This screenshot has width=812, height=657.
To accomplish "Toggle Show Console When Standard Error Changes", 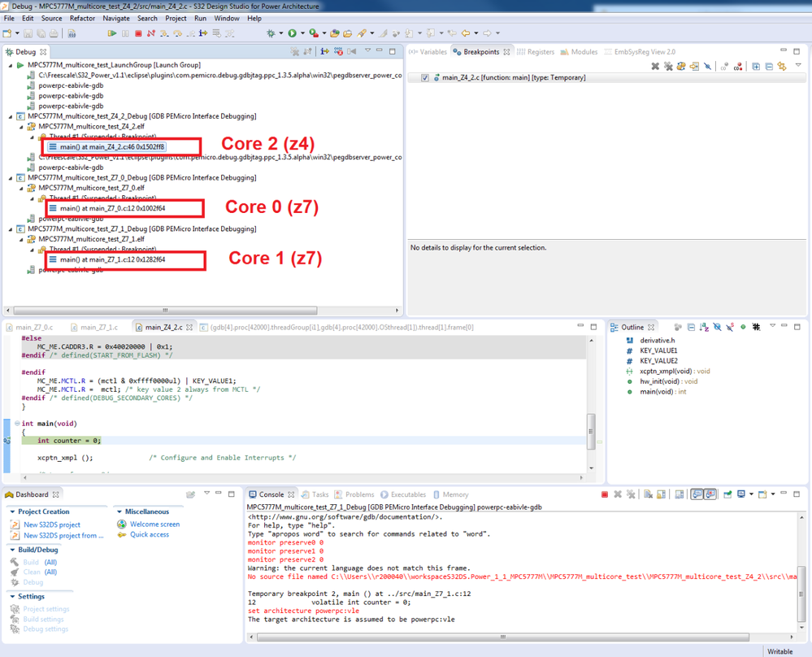I will 710,494.
